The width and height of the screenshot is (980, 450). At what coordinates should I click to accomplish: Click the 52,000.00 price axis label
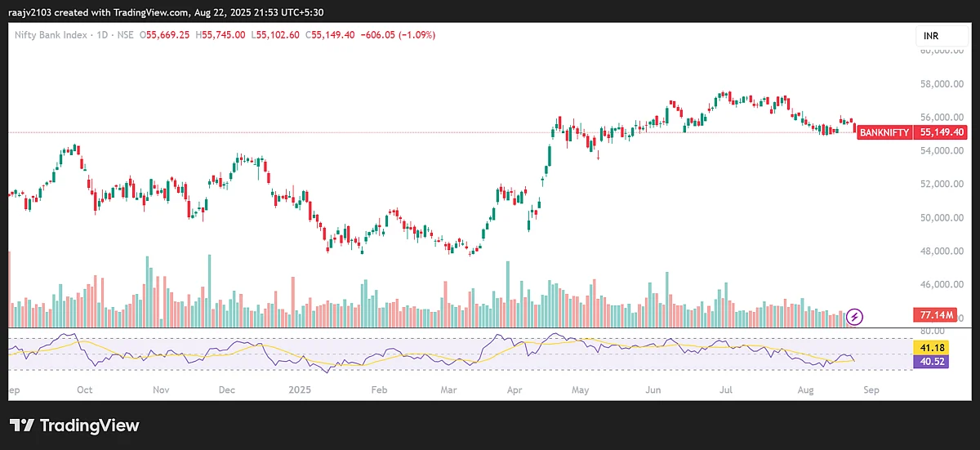click(942, 185)
